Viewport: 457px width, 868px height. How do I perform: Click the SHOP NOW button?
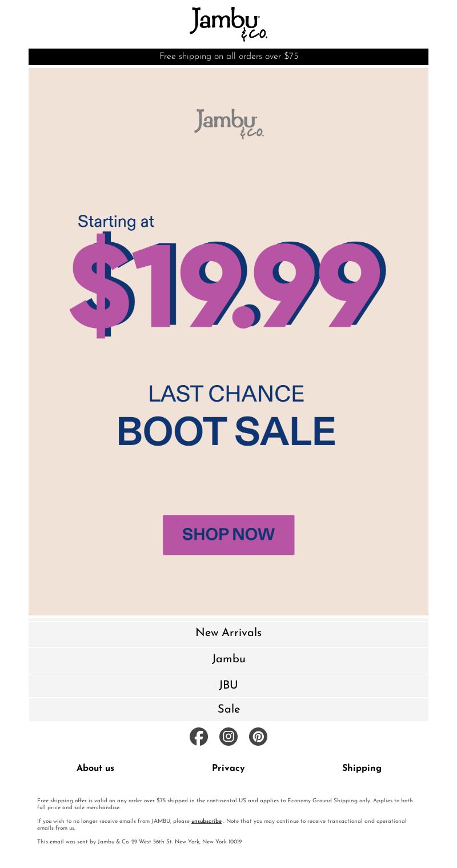[x=228, y=535]
